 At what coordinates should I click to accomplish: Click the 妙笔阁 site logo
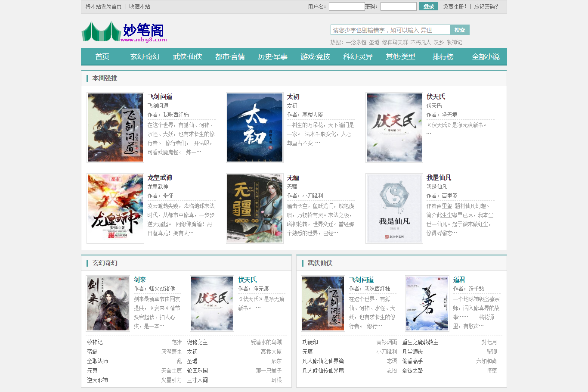(x=124, y=32)
